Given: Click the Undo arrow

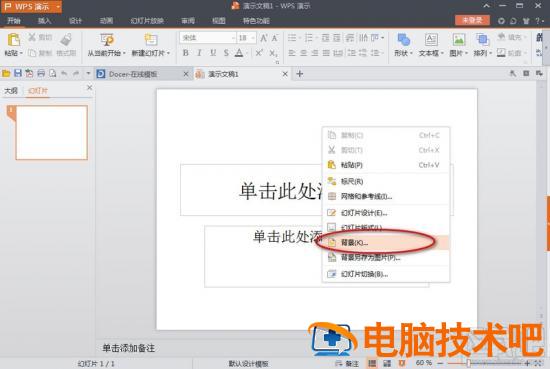Looking at the screenshot, I should [64, 74].
